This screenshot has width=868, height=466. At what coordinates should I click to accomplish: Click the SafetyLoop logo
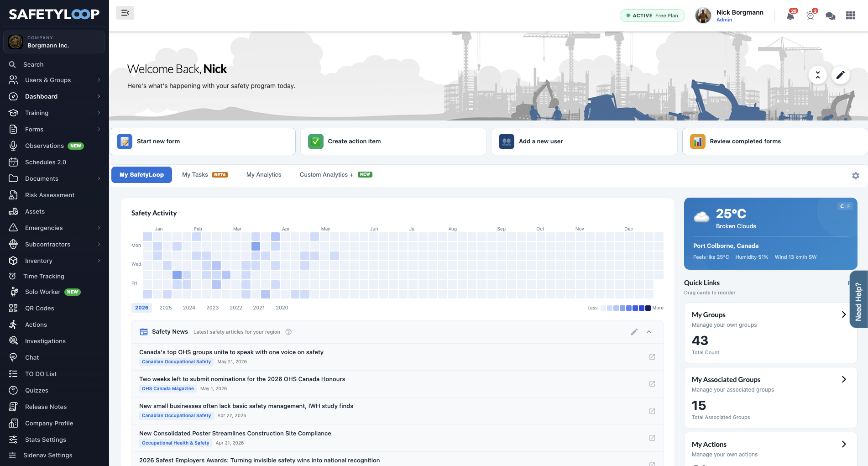pyautogui.click(x=54, y=14)
